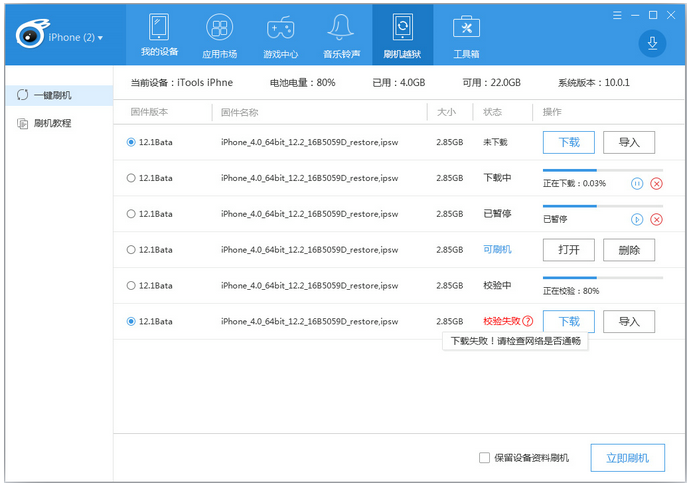Open 我的设备 device icon

[158, 27]
